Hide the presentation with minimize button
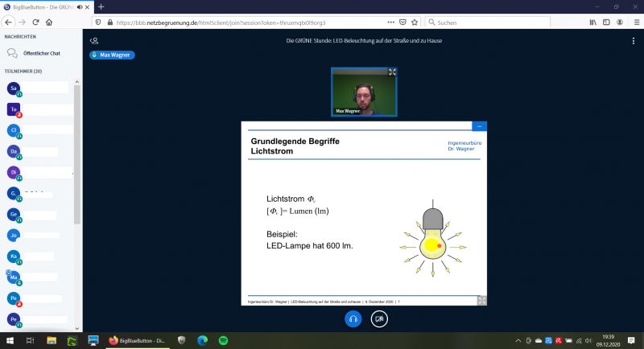Viewport: 644px width, 349px height. pos(479,127)
